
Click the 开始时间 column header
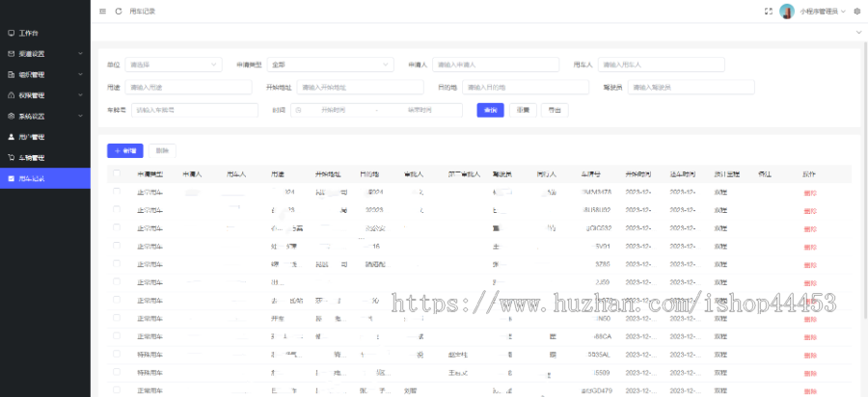coord(638,174)
